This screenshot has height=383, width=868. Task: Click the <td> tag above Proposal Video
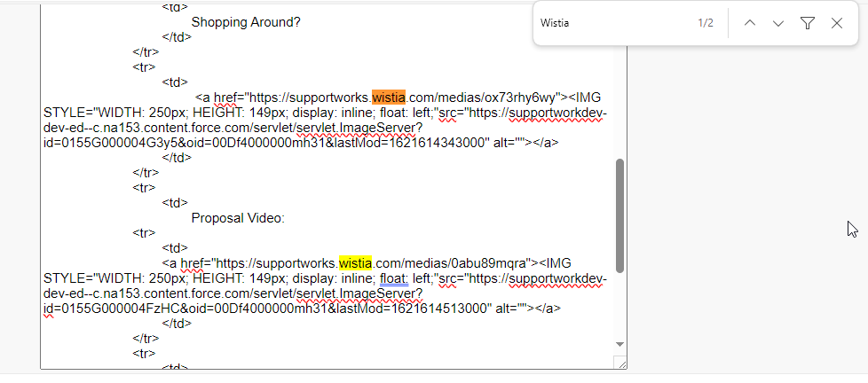[x=175, y=203]
